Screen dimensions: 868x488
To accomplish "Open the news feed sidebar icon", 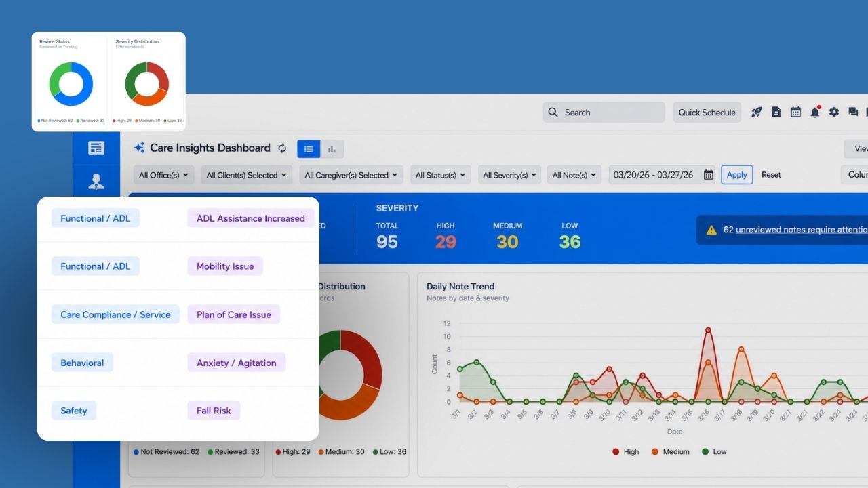I will point(96,148).
